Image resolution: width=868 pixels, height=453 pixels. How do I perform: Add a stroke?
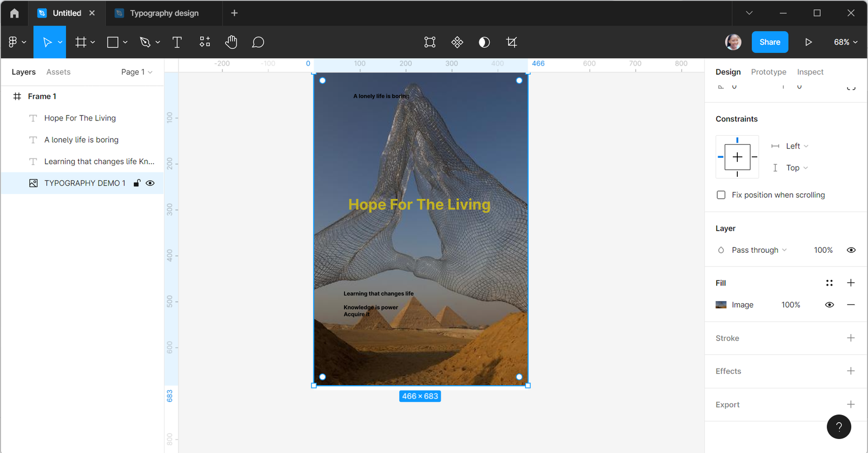click(851, 338)
